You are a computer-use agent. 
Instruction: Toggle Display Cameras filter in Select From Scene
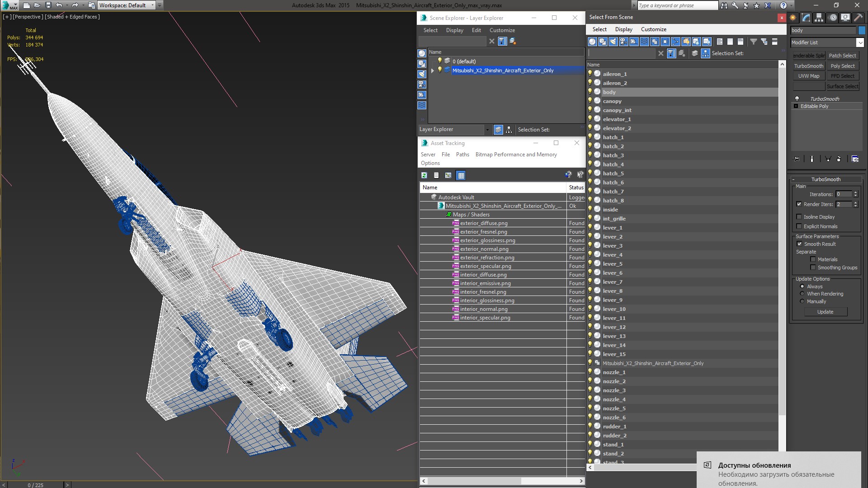(x=623, y=42)
